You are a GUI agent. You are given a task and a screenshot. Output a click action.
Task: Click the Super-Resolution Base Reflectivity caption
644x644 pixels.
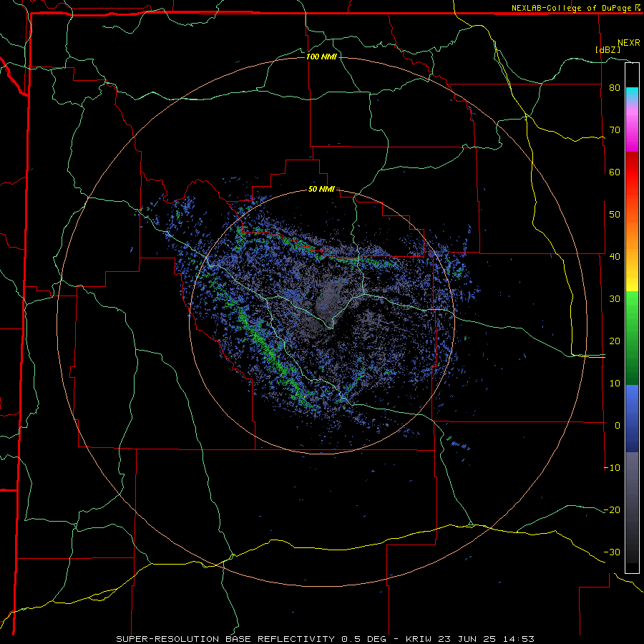325,639
